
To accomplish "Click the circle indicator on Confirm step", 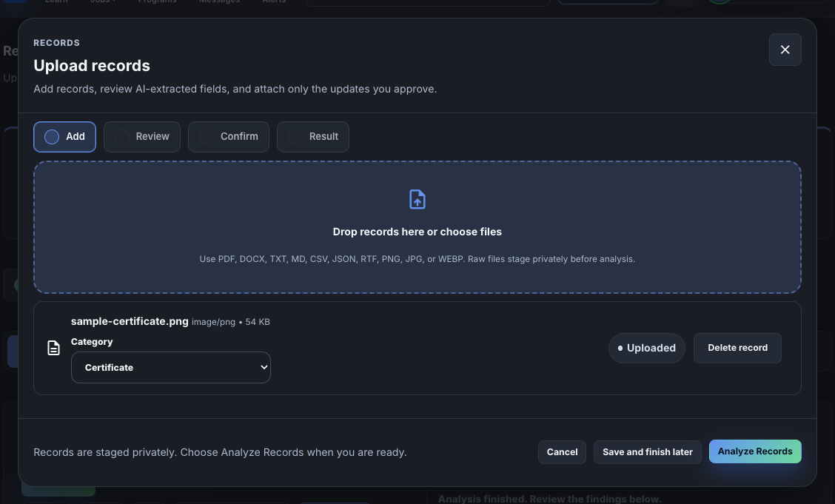I will 207,137.
